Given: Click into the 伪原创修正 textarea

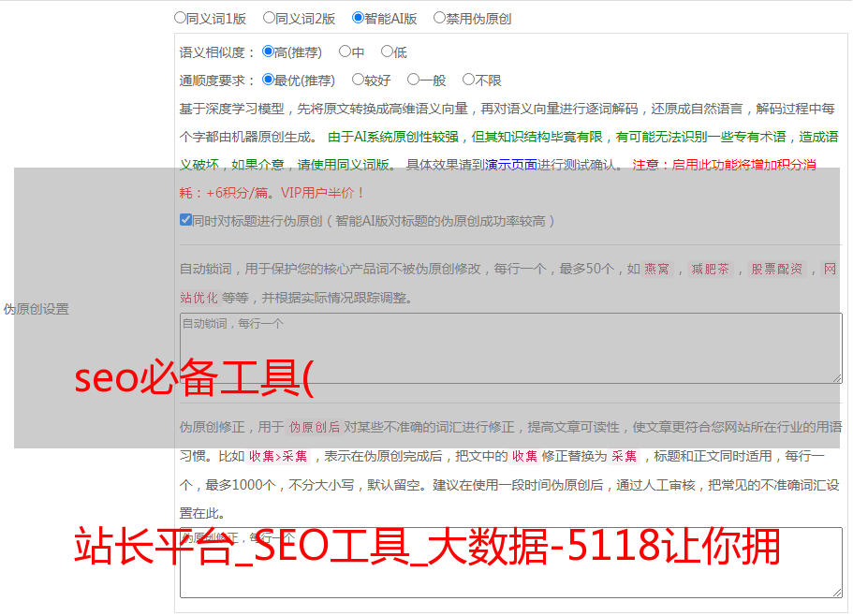Looking at the screenshot, I should point(511,563).
